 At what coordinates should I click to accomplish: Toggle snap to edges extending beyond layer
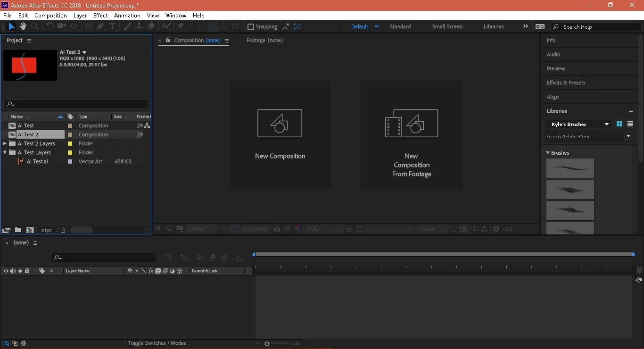(286, 27)
